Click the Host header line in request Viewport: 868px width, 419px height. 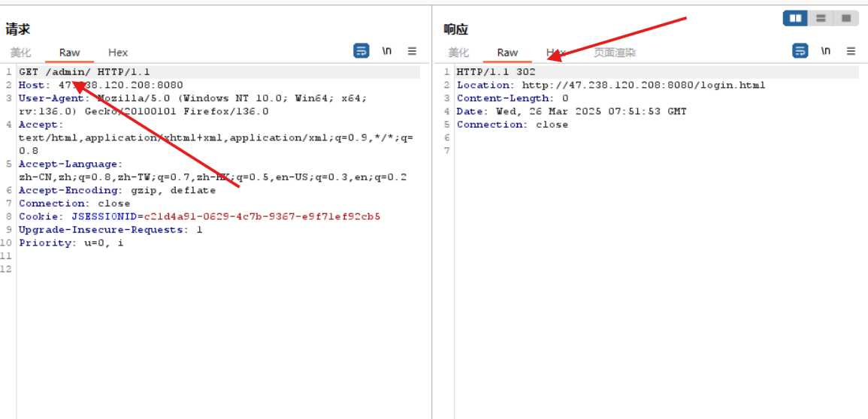click(101, 85)
